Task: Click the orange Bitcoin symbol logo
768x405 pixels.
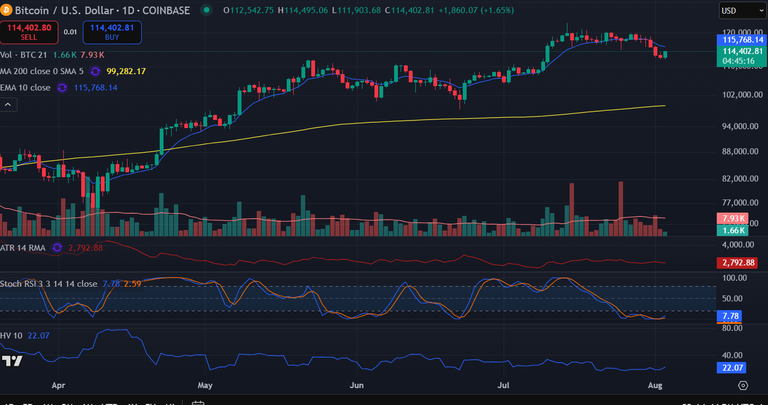Action: [x=6, y=10]
